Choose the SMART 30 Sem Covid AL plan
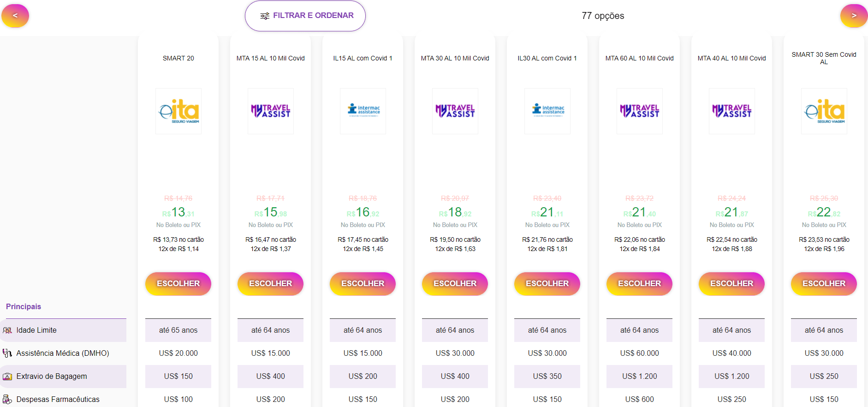Screen dimensions: 868x407 pos(824,284)
